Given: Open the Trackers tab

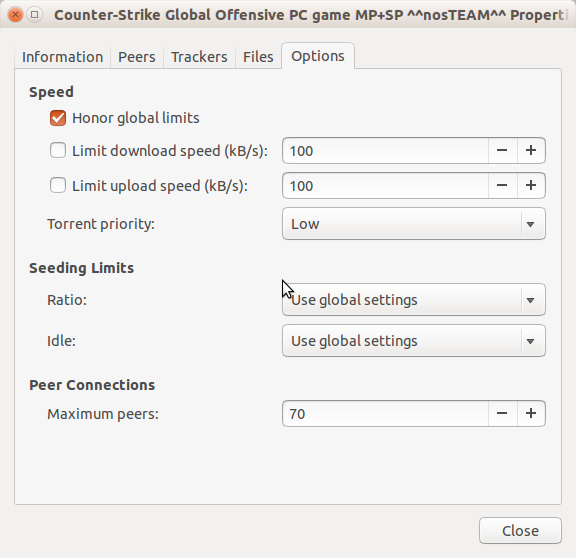Looking at the screenshot, I should pyautogui.click(x=199, y=57).
